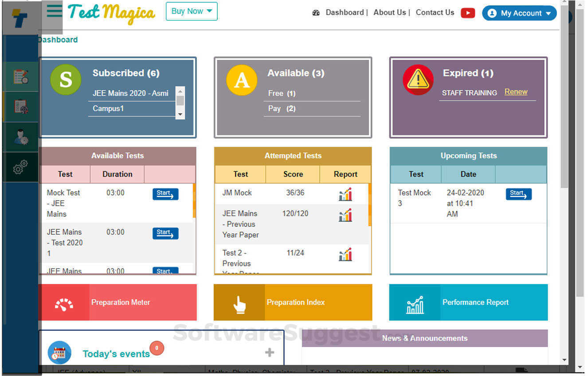View the JM Mock score report chart icon
The image size is (588, 376).
click(345, 194)
